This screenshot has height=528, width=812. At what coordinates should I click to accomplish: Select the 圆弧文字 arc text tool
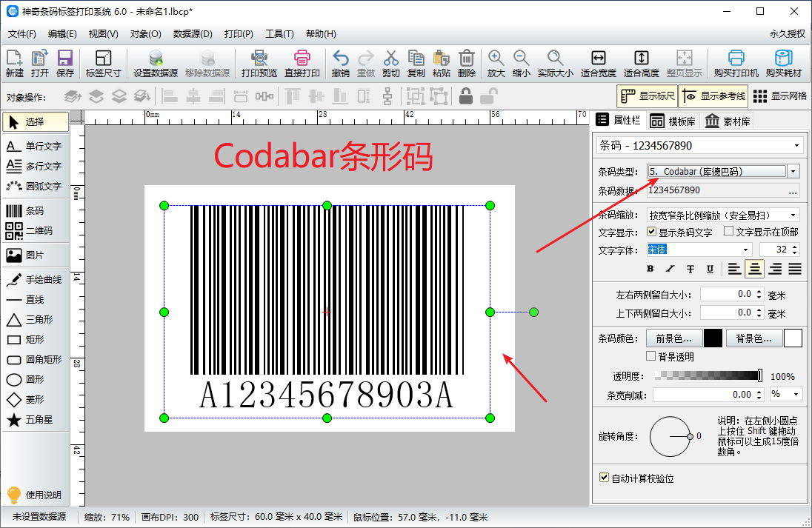coord(36,186)
